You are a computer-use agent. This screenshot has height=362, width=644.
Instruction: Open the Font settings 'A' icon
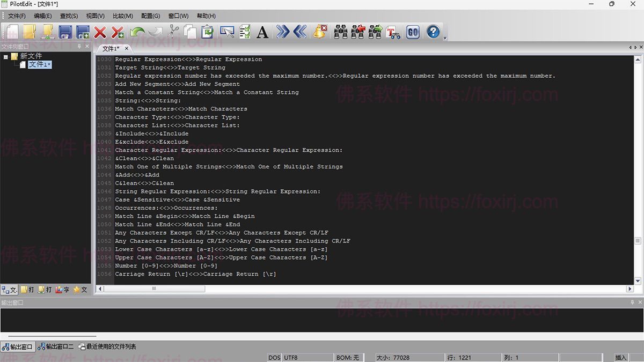(262, 32)
